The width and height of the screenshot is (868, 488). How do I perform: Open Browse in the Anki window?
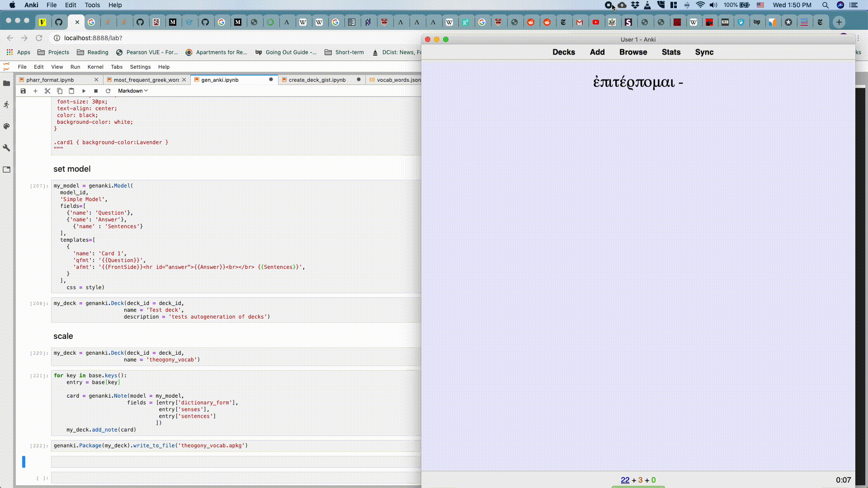click(x=633, y=52)
